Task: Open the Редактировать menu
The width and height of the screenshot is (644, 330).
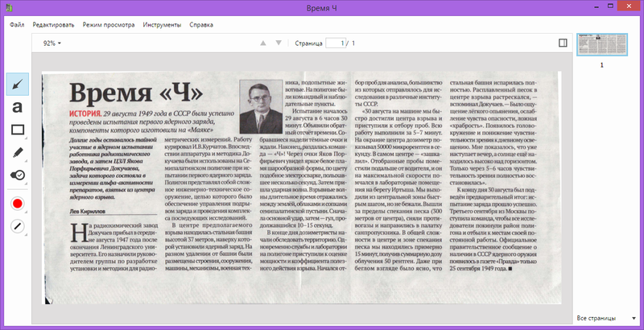Action: point(53,25)
